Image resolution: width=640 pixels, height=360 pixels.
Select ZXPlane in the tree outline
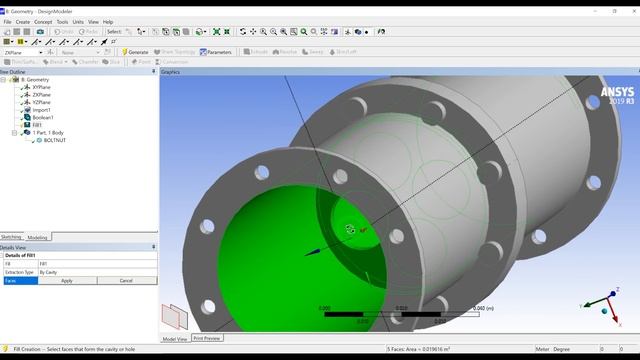pyautogui.click(x=41, y=95)
